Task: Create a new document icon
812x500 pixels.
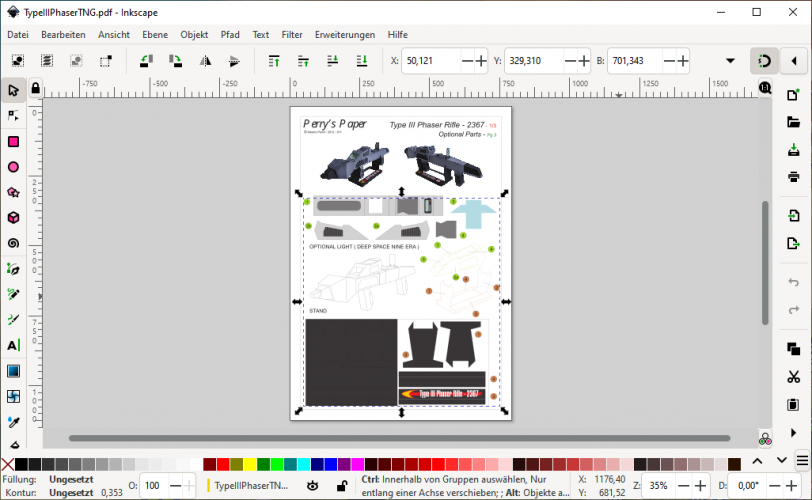Action: [793, 95]
